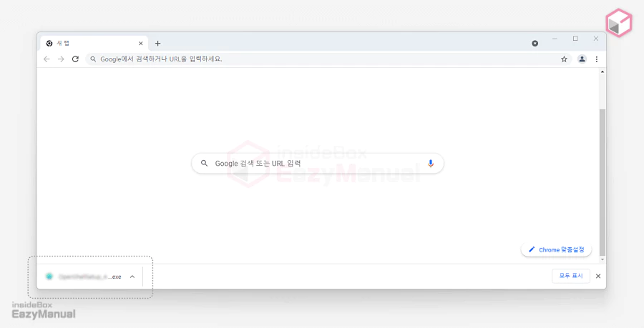Click the Google 검색 또는 URL 입력 box

pos(318,163)
